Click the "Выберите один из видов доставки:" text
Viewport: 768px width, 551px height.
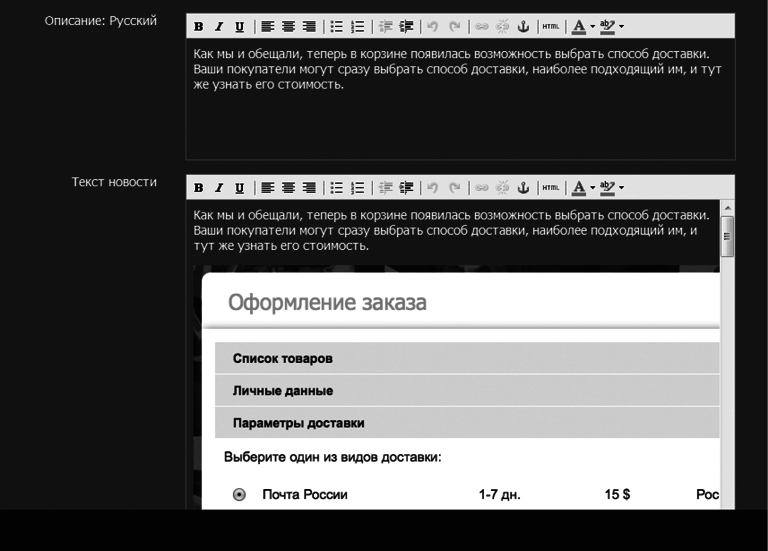333,457
